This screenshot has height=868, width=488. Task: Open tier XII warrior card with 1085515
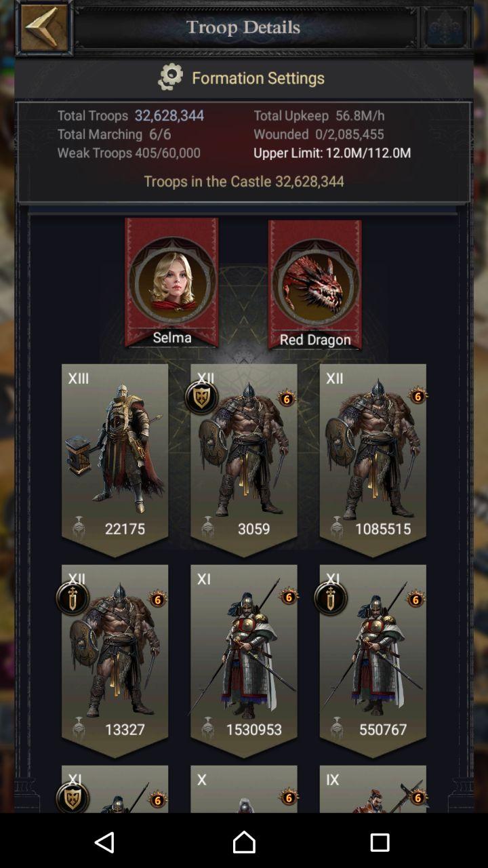tap(373, 460)
